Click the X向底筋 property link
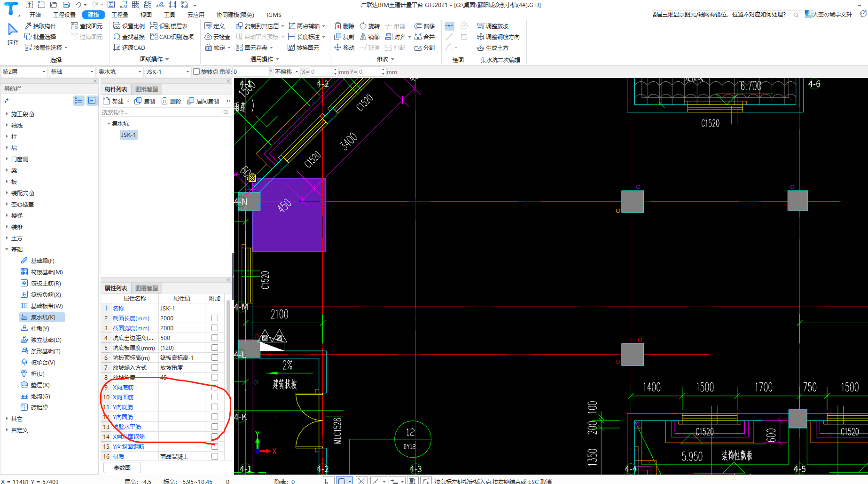Screen dimensions: 868x484 pos(123,387)
